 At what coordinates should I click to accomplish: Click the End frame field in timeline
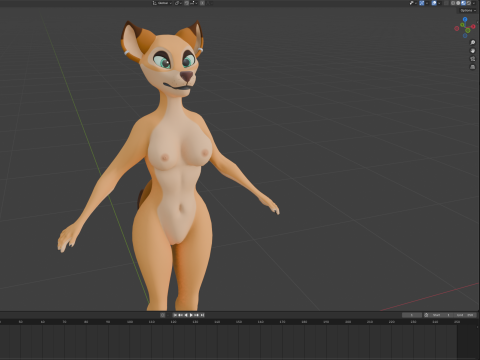click(465, 315)
